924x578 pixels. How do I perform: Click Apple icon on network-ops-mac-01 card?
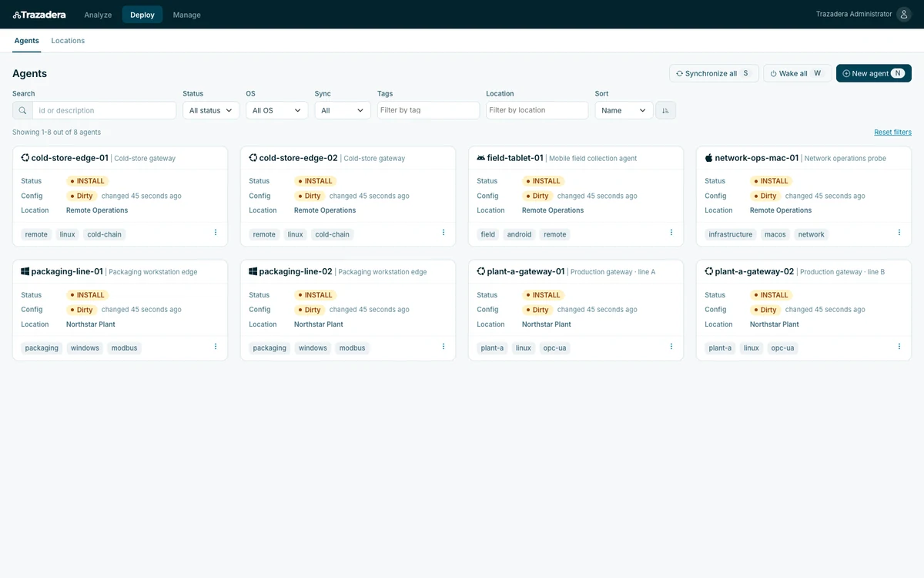(x=709, y=158)
